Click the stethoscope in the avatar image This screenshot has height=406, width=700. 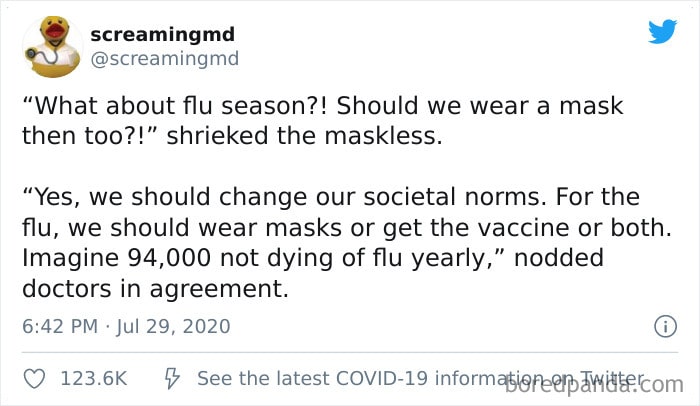[x=43, y=55]
